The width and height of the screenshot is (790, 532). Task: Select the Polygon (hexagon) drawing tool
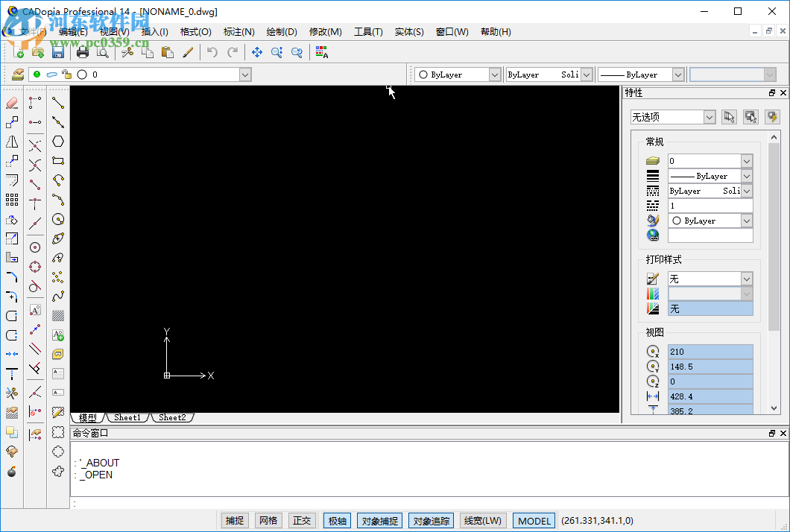coord(59,140)
